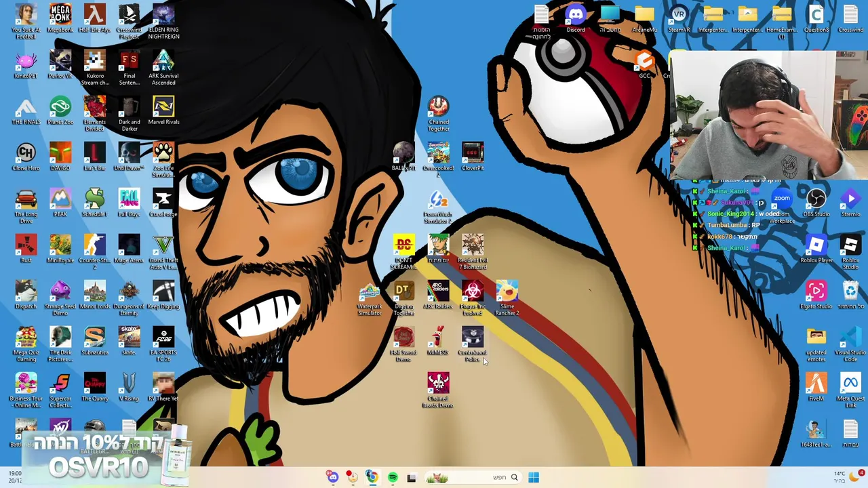Open the You Suck At Football shortcut
The image size is (868, 488).
[26, 22]
